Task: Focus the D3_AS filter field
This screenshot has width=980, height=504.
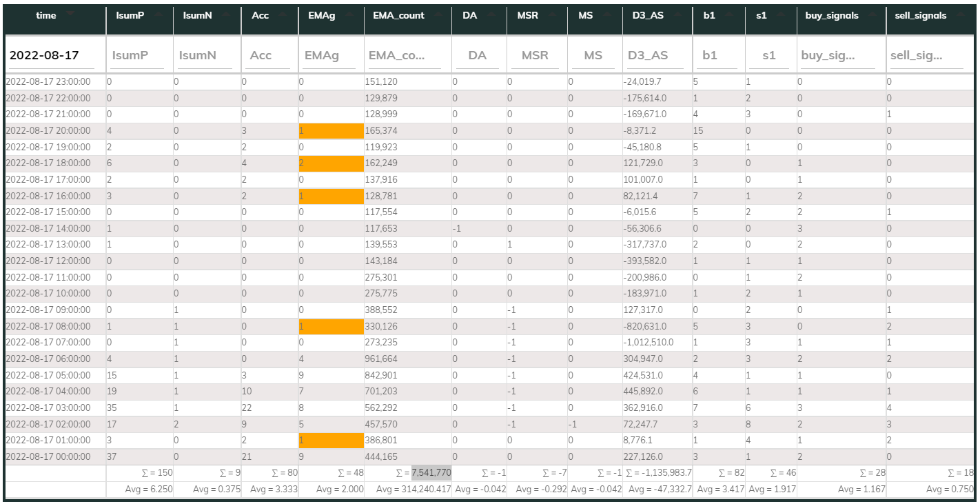Action: click(654, 55)
